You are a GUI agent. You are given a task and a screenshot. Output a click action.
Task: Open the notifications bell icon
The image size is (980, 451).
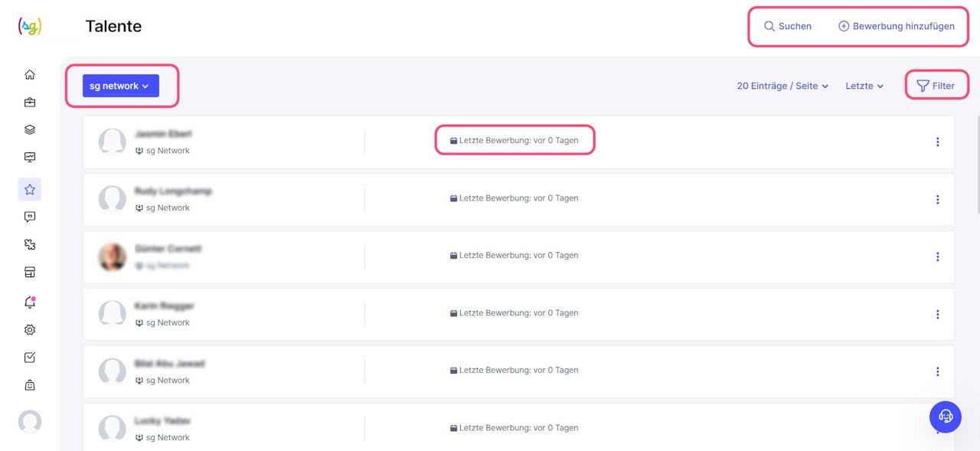coord(30,302)
